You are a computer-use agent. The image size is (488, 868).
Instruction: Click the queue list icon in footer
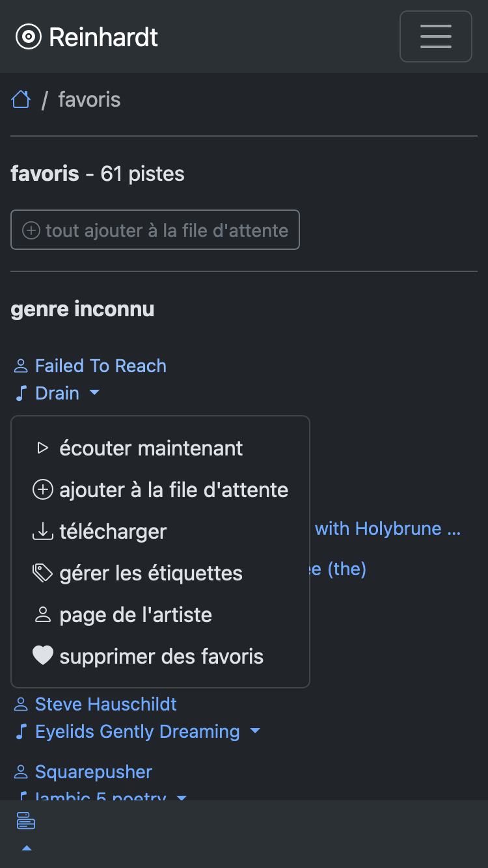(26, 821)
